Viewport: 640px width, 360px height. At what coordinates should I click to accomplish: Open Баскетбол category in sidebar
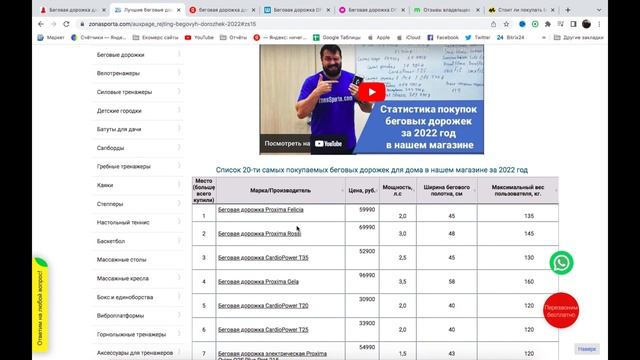pyautogui.click(x=111, y=241)
